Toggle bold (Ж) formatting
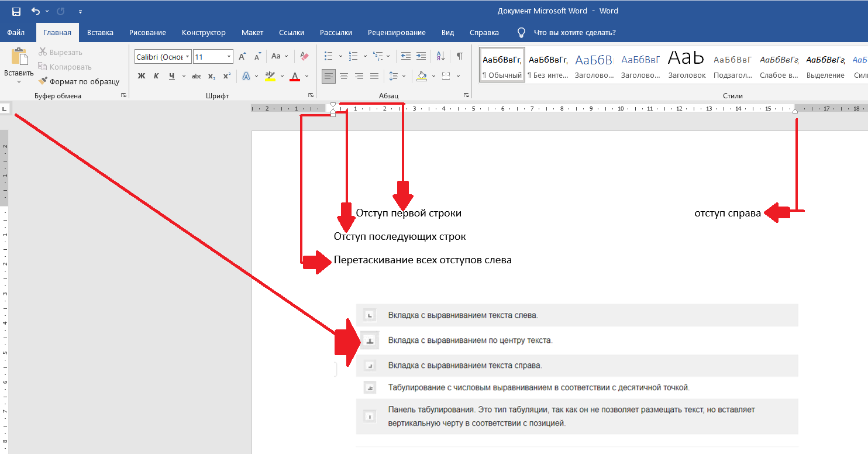868x454 pixels. (141, 76)
